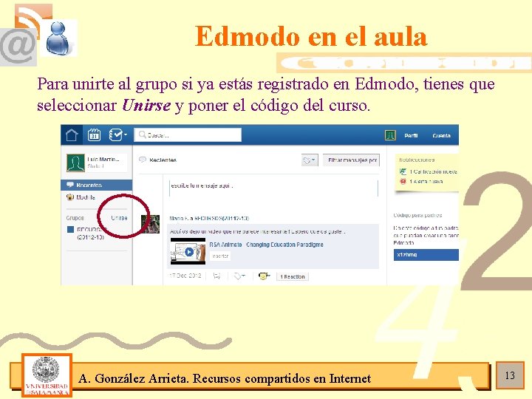Open 1 Calificación nueva notification
The image size is (532, 399).
(433, 171)
